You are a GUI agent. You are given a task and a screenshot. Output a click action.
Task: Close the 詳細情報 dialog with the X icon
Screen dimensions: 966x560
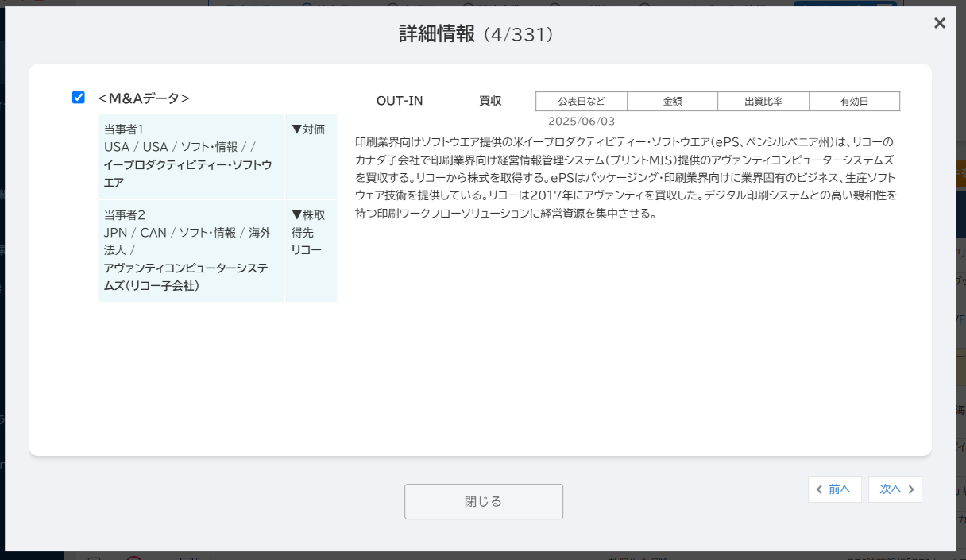coord(940,23)
